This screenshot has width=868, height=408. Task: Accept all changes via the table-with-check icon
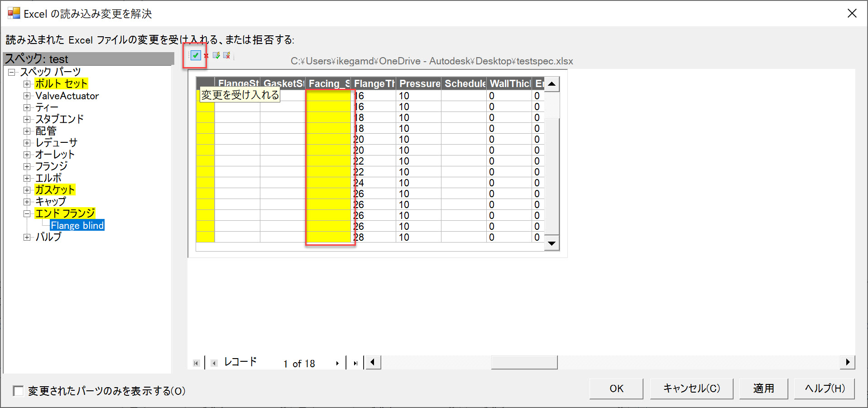pos(216,56)
